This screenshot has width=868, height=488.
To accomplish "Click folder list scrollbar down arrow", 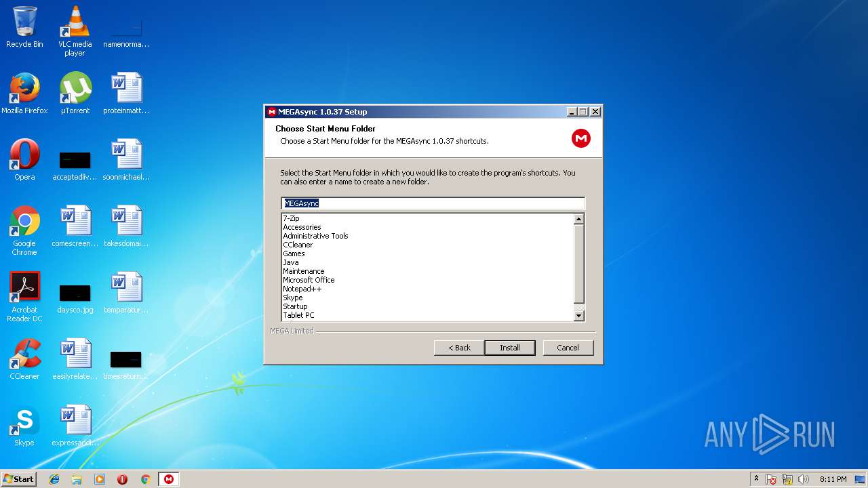I will click(x=579, y=315).
